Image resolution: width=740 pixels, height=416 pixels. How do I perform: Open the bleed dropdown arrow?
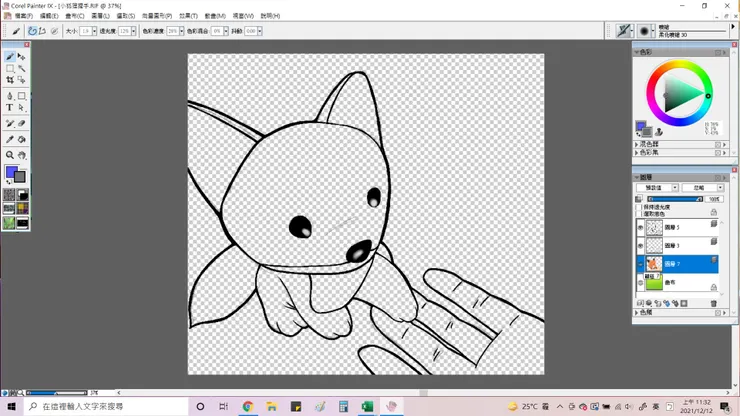click(226, 31)
